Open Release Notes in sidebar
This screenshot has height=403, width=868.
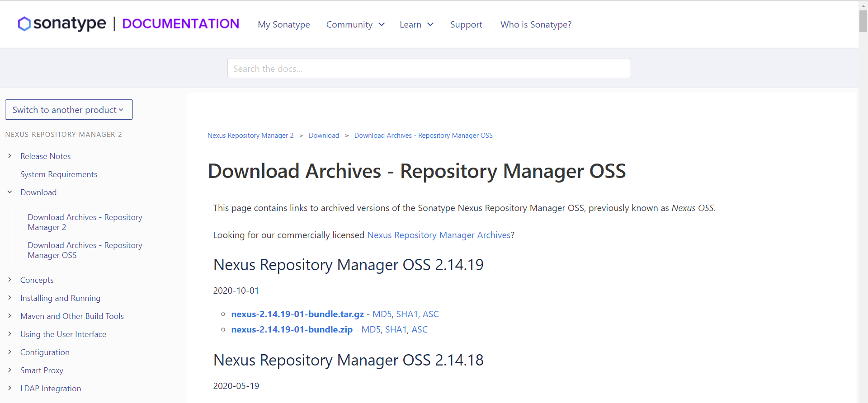(46, 156)
